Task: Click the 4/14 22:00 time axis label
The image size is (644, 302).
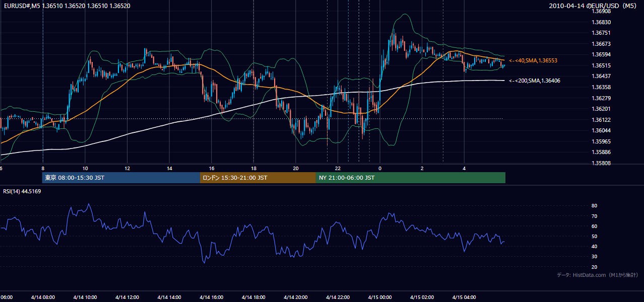Action: (338, 297)
